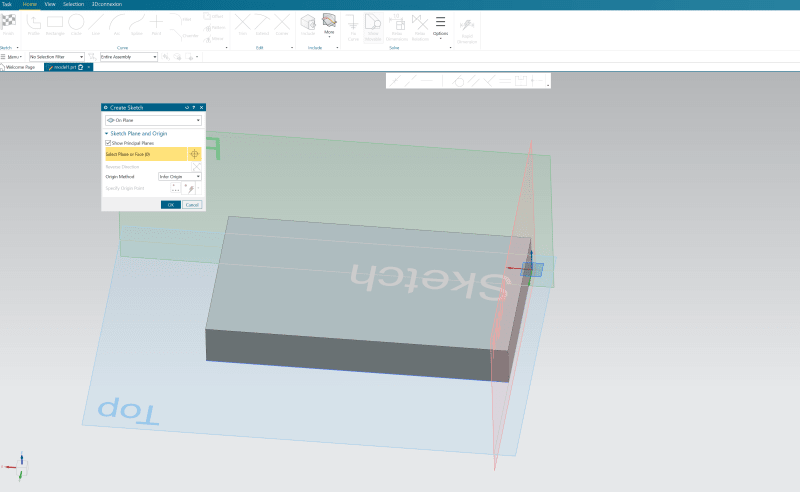Select the Trim tool
This screenshot has height=492, width=800.
tap(242, 22)
